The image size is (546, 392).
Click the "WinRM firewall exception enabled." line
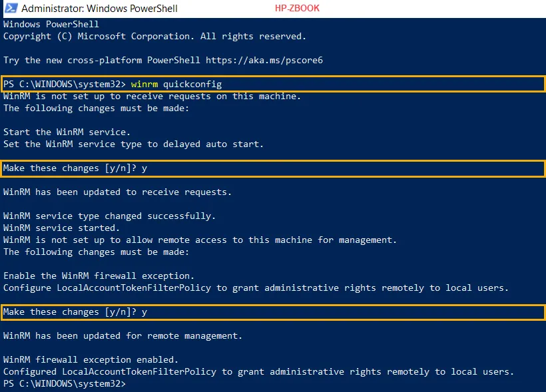click(x=91, y=360)
